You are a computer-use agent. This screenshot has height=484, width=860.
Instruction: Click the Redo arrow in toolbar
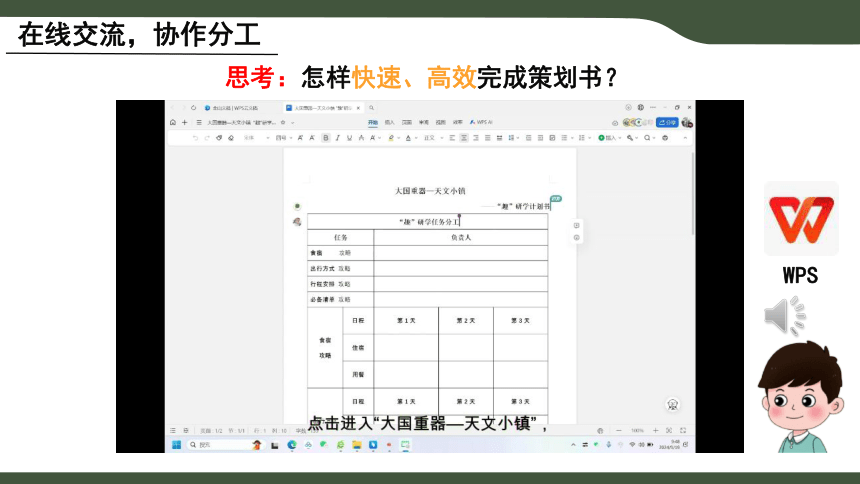pos(207,138)
